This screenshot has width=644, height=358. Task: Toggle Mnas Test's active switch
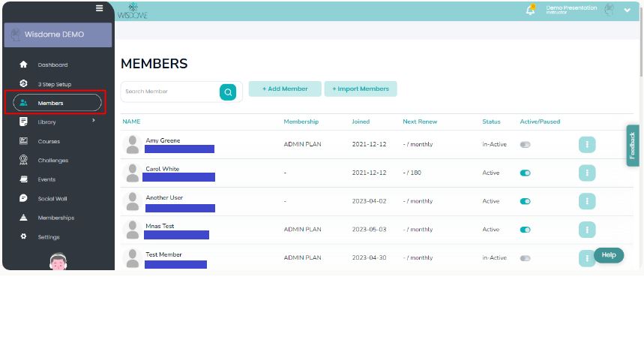click(526, 230)
